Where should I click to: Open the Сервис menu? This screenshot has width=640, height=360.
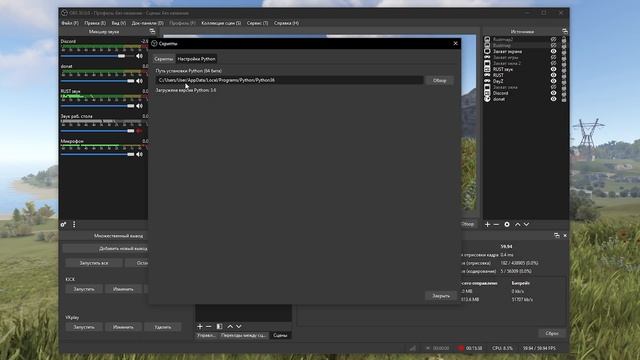(x=257, y=23)
